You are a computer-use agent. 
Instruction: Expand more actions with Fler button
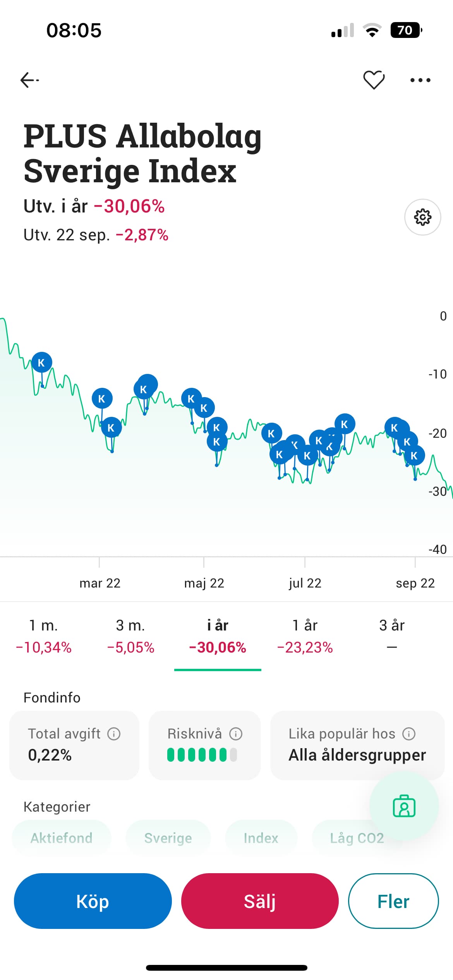pyautogui.click(x=393, y=901)
